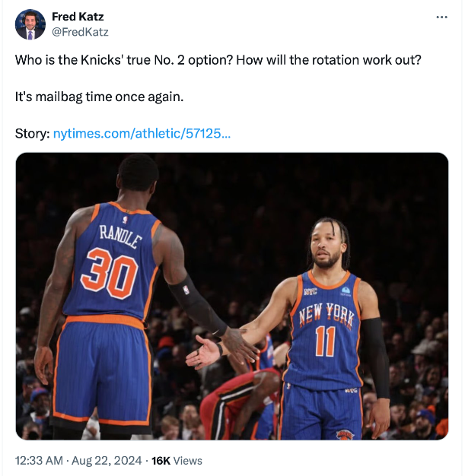Screen dimensions: 465x476
Task: Click the NEW YORK lettering on the jersey
Action: pyautogui.click(x=326, y=313)
